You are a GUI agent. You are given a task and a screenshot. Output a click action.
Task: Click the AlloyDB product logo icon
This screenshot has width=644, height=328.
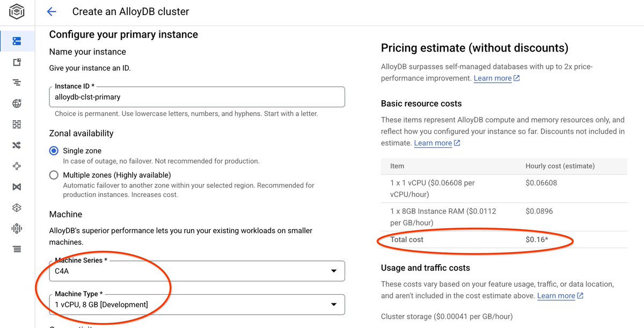(17, 11)
